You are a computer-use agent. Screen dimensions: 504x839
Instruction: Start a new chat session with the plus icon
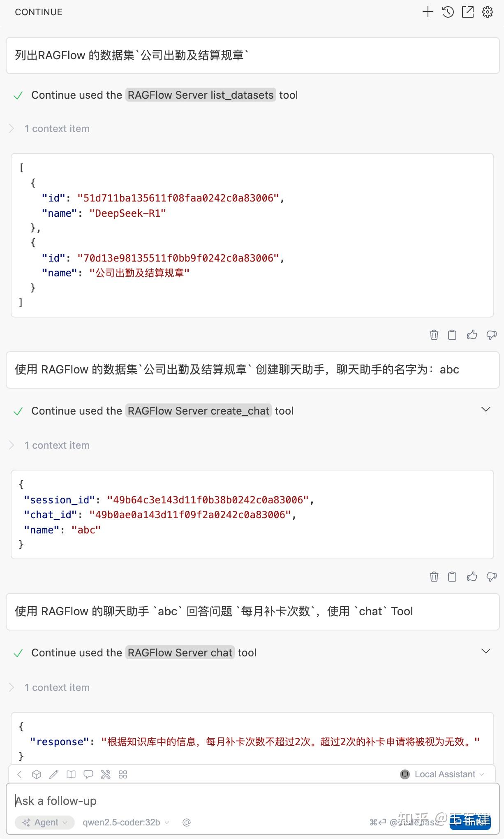pyautogui.click(x=427, y=12)
